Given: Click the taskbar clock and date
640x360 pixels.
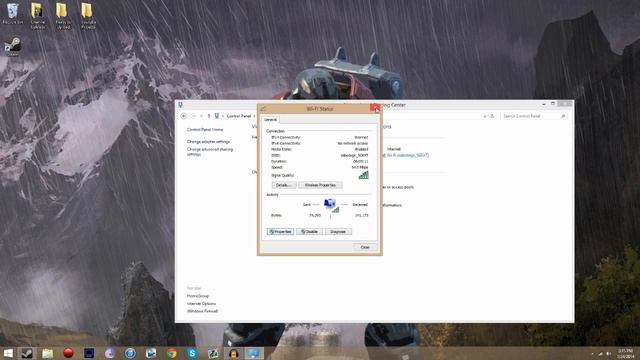Looking at the screenshot, I should pos(625,353).
